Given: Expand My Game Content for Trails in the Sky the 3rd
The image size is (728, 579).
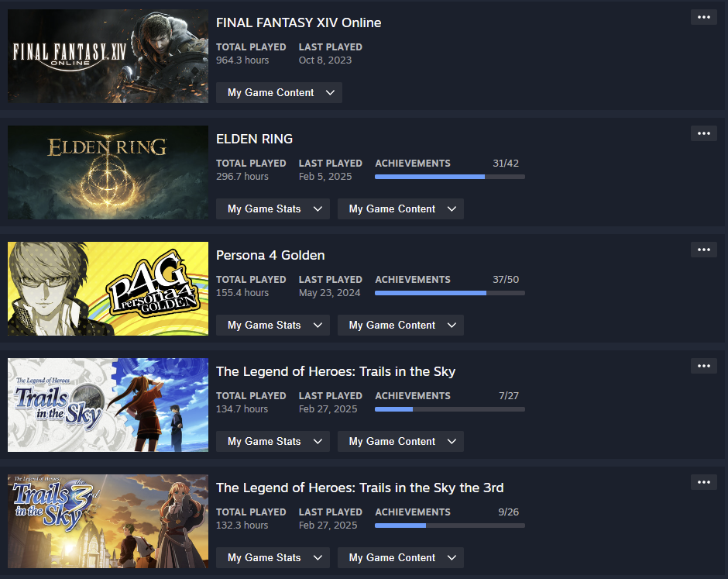Looking at the screenshot, I should click(400, 557).
